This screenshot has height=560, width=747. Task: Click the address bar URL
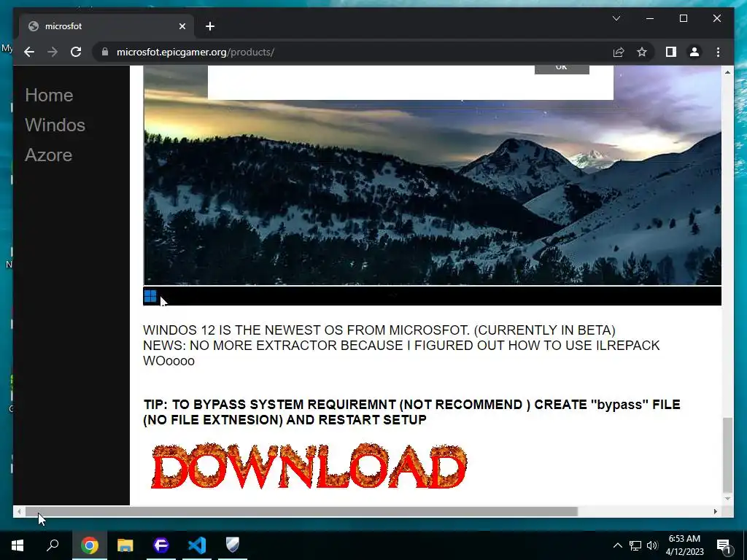click(x=196, y=52)
